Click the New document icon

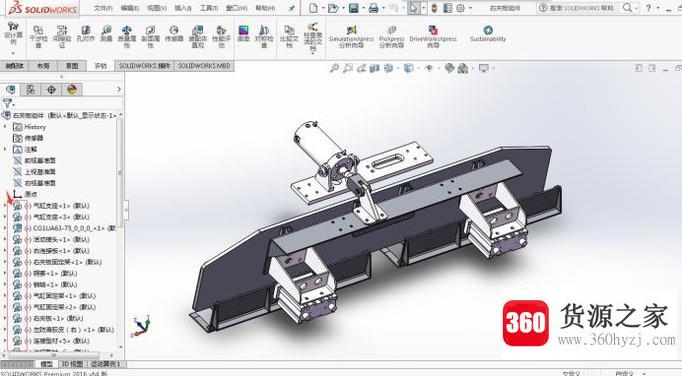(x=313, y=8)
